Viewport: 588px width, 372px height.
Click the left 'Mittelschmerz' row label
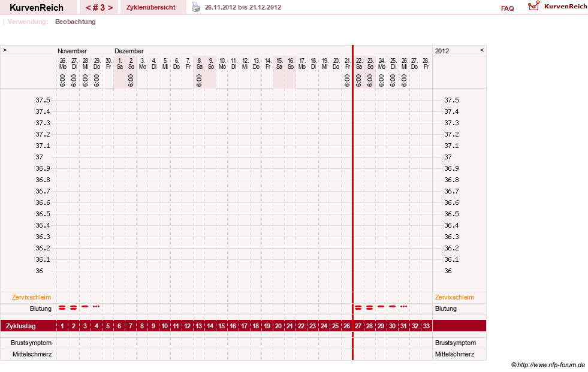pos(32,354)
